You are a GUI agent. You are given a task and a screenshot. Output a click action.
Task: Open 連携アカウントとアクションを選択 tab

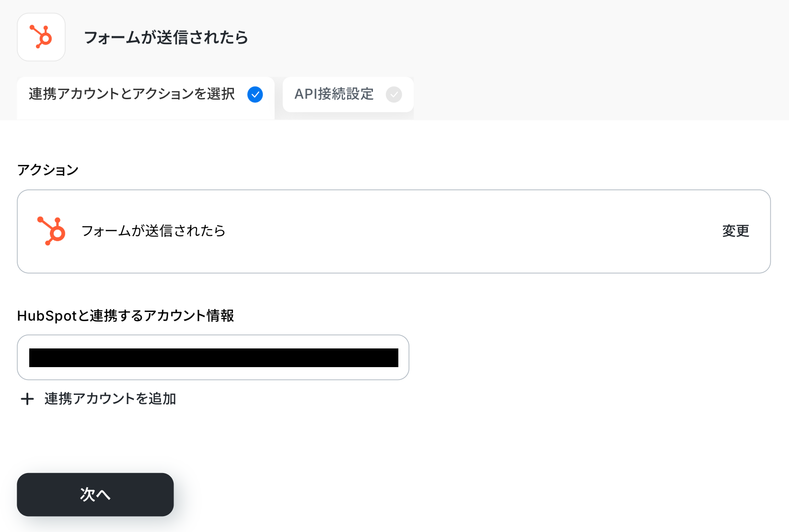[x=132, y=94]
